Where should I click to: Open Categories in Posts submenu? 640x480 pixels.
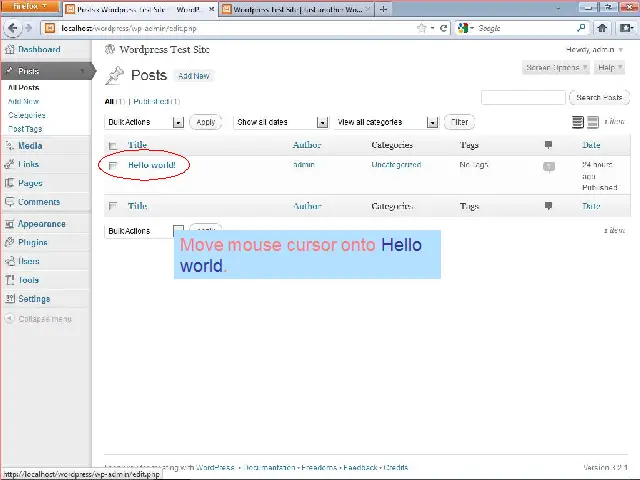click(27, 115)
